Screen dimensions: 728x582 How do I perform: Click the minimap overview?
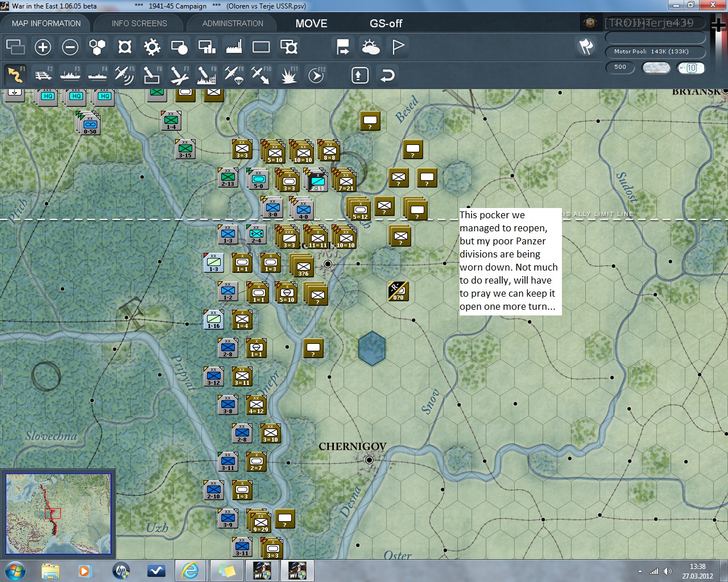[58, 514]
